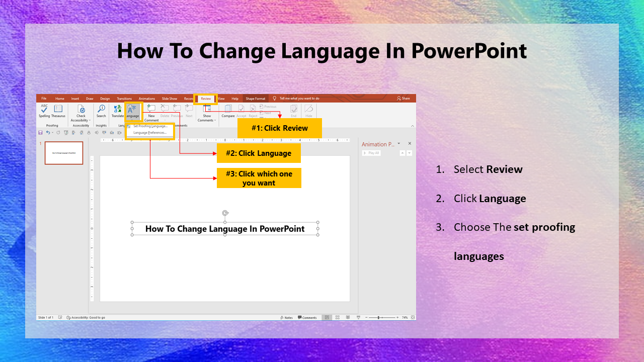Switch to the Insert tab
Viewport: 644px width, 362px height.
coord(75,99)
